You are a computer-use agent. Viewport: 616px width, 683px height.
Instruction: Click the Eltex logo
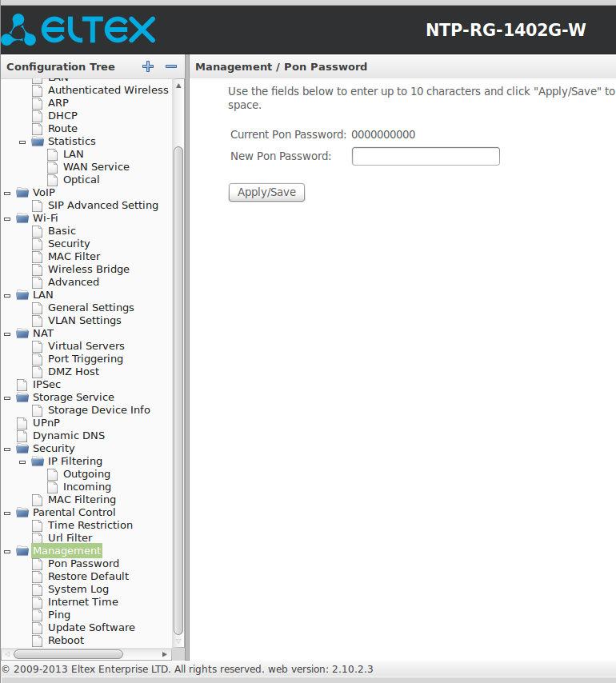[78, 30]
